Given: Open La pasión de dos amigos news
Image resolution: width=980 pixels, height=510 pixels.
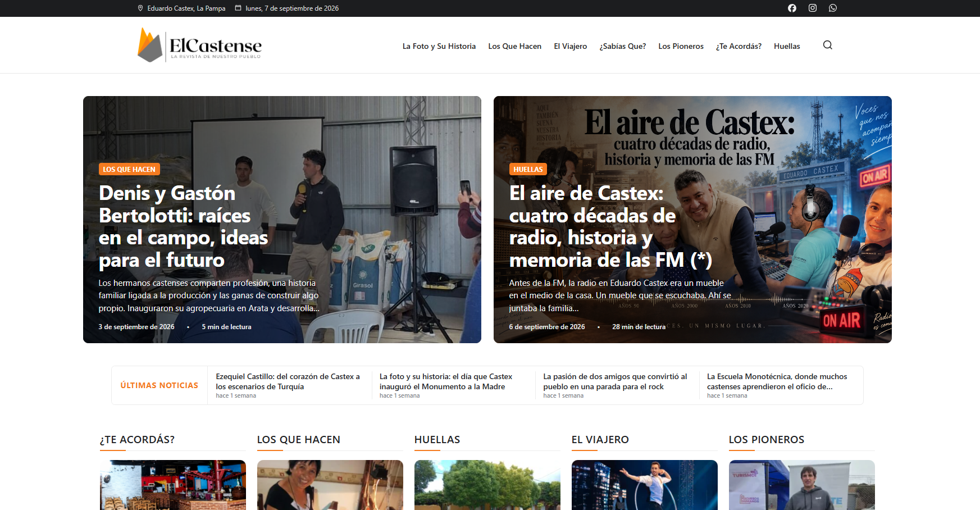Looking at the screenshot, I should pyautogui.click(x=616, y=381).
